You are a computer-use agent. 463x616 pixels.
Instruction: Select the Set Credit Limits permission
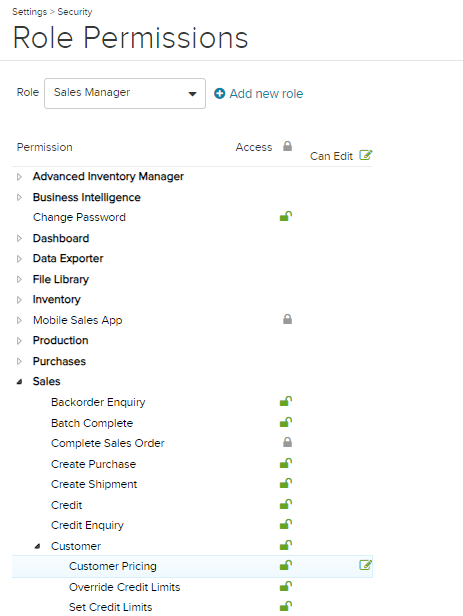[x=110, y=607]
